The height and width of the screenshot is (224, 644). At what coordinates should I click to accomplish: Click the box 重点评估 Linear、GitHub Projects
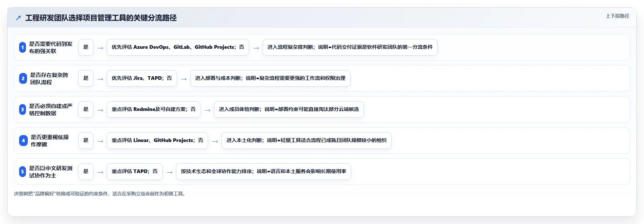pyautogui.click(x=157, y=141)
